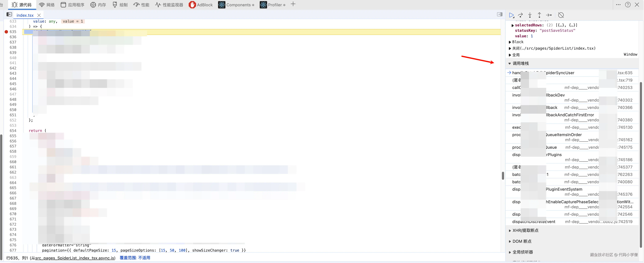Open the more options ellipsis menu
644x263 pixels.
click(x=618, y=5)
